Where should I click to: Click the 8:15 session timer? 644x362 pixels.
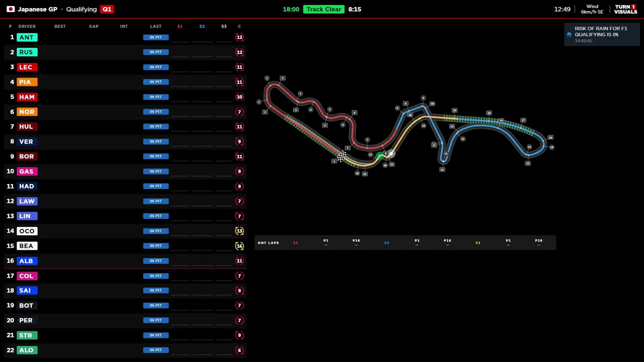[355, 9]
